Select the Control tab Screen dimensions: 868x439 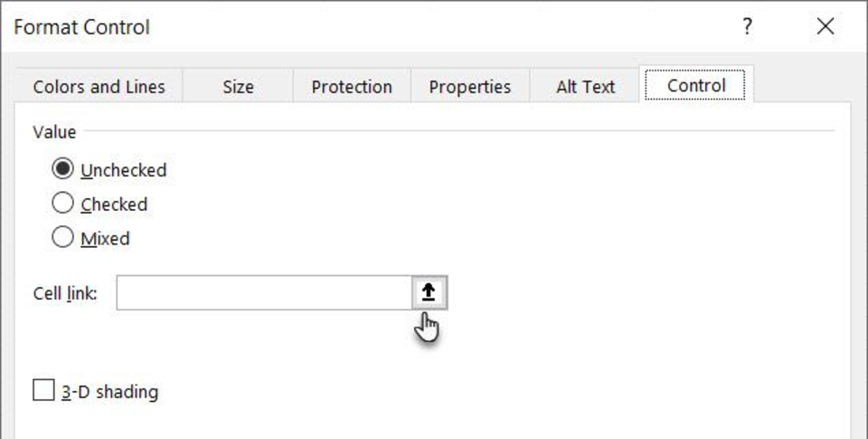[696, 85]
